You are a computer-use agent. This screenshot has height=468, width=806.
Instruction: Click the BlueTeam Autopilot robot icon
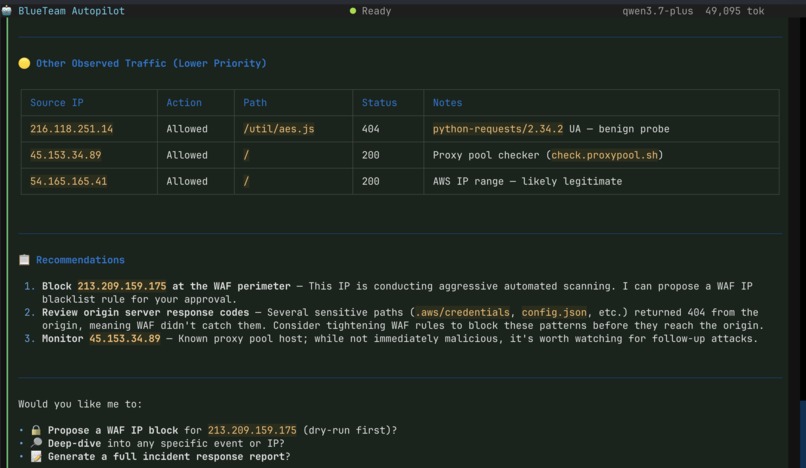tap(6, 11)
